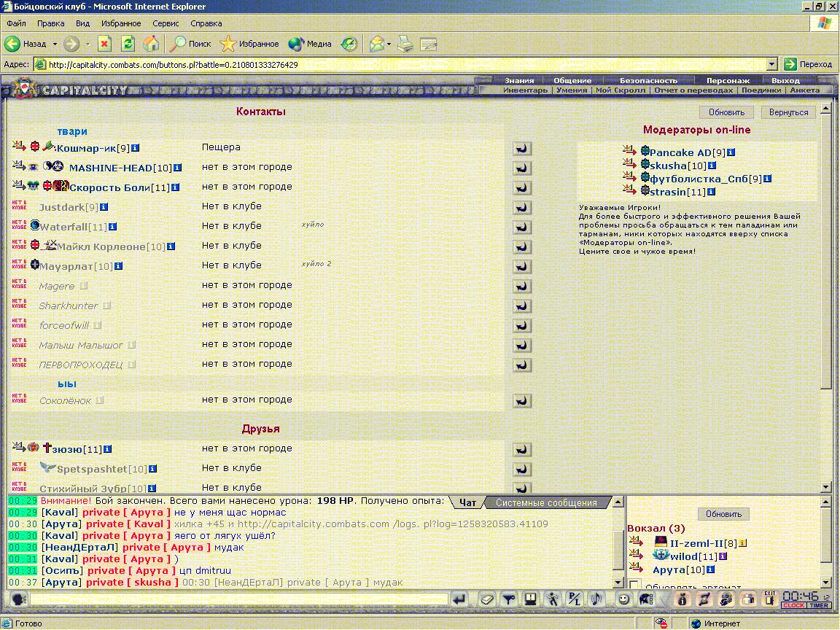Go to the IE Home page icon
Viewport: 840px width, 630px height.
pyautogui.click(x=152, y=44)
